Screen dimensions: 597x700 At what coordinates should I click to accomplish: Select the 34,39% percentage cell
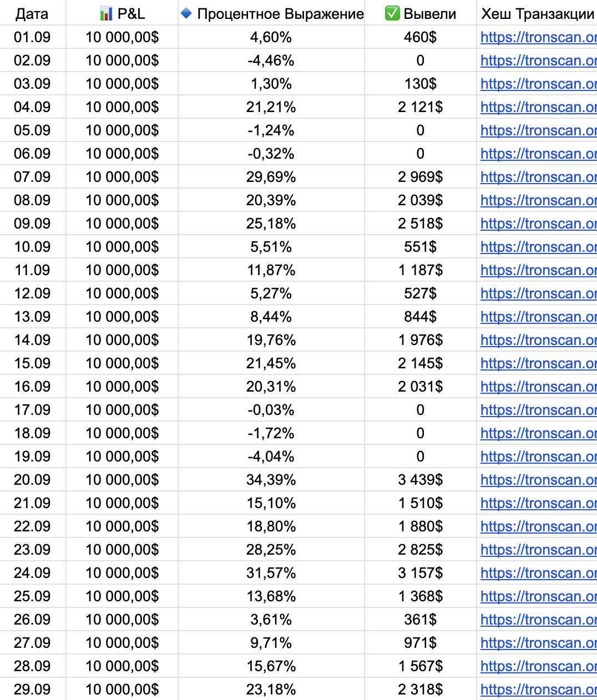(x=271, y=480)
